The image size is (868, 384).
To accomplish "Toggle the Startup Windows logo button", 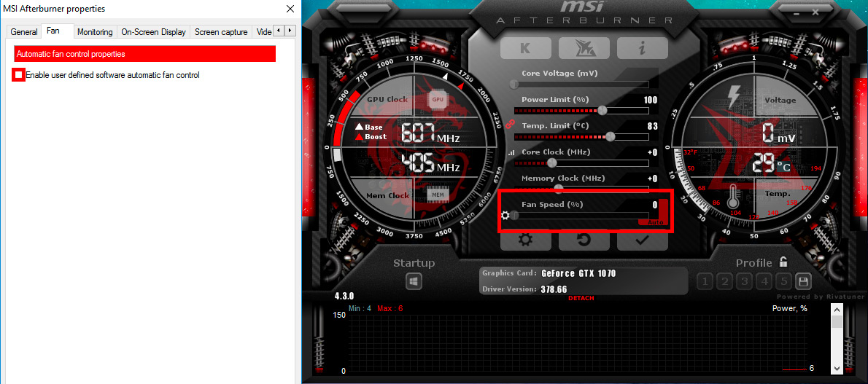I will [x=414, y=282].
